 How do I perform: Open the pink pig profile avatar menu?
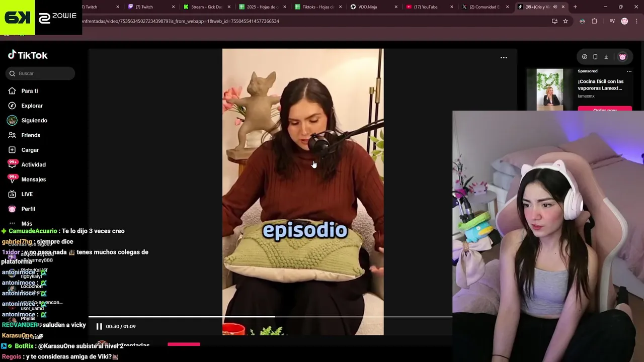pos(622,57)
